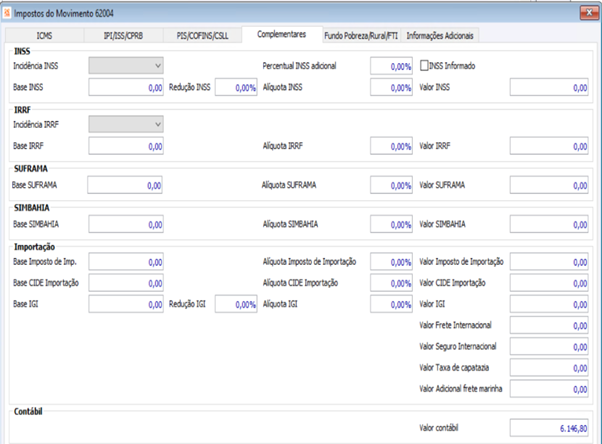The image size is (602, 444).
Task: Expand the Incidência IRRF combo box
Action: (x=126, y=124)
